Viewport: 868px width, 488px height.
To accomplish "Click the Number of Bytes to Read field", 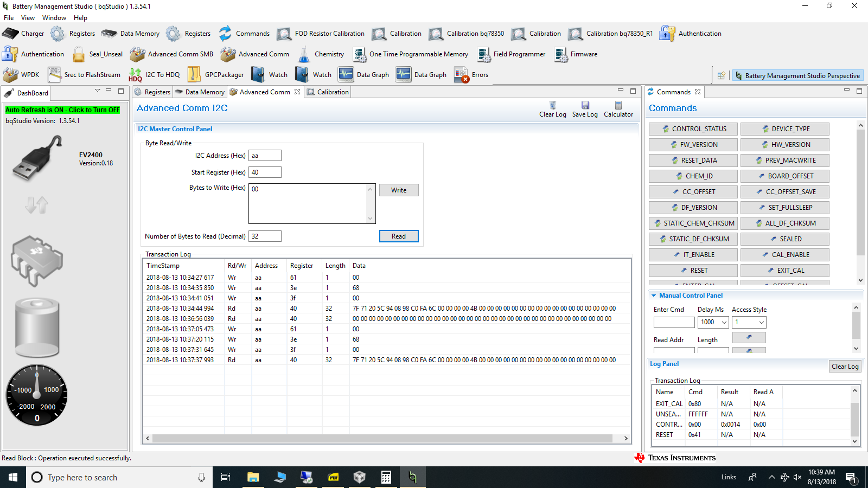I will (x=265, y=236).
